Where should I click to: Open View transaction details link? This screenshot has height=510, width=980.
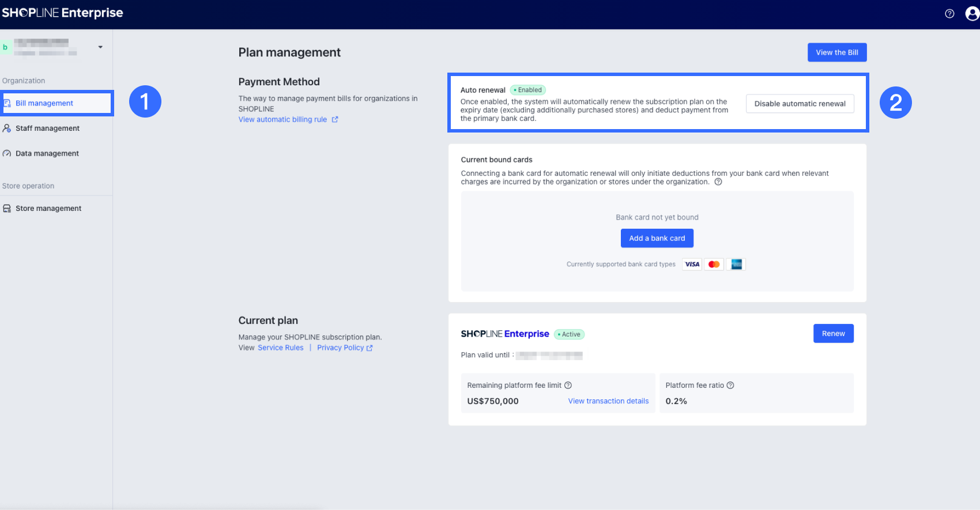point(608,401)
